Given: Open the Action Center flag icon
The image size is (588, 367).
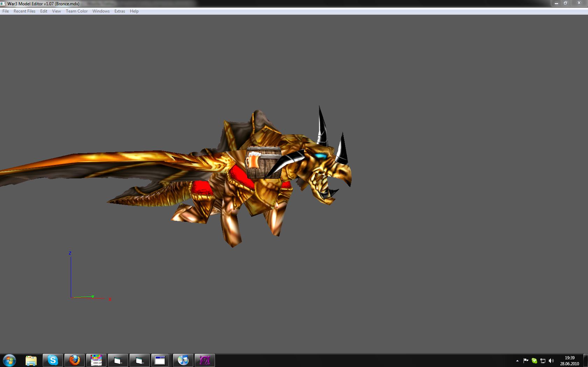Looking at the screenshot, I should point(526,361).
